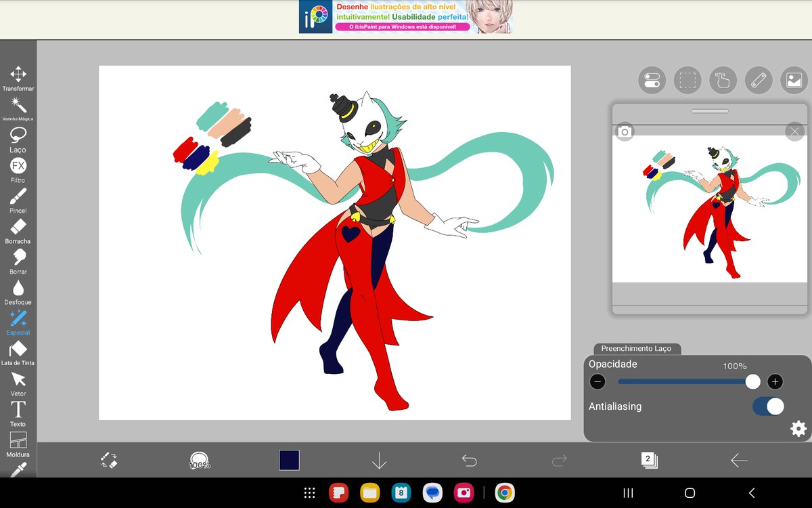
Task: Open tool settings gear icon
Action: point(798,429)
